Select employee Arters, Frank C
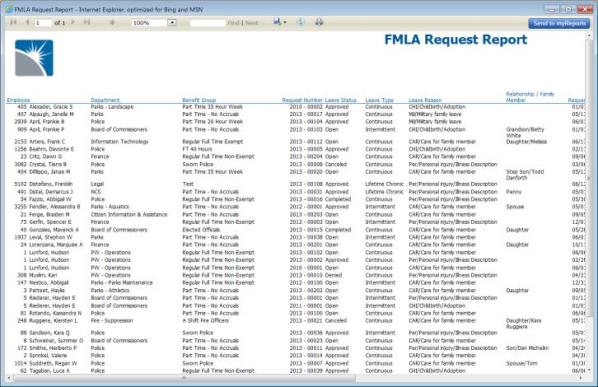The width and height of the screenshot is (598, 387). point(47,141)
